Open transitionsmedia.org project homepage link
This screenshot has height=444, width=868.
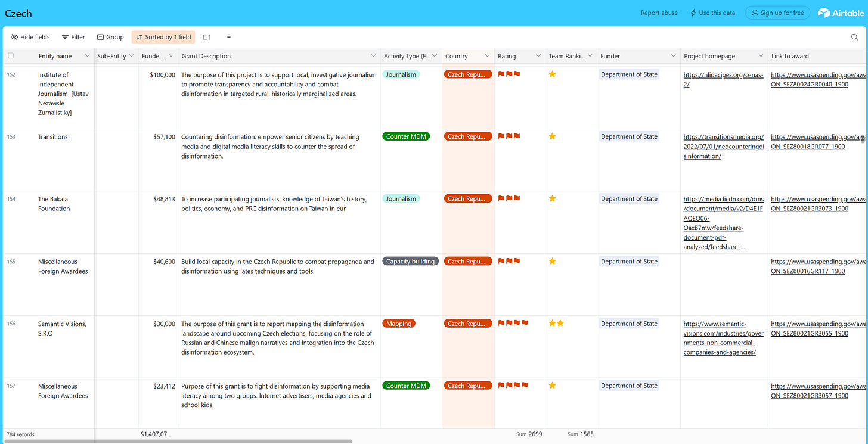(x=724, y=147)
